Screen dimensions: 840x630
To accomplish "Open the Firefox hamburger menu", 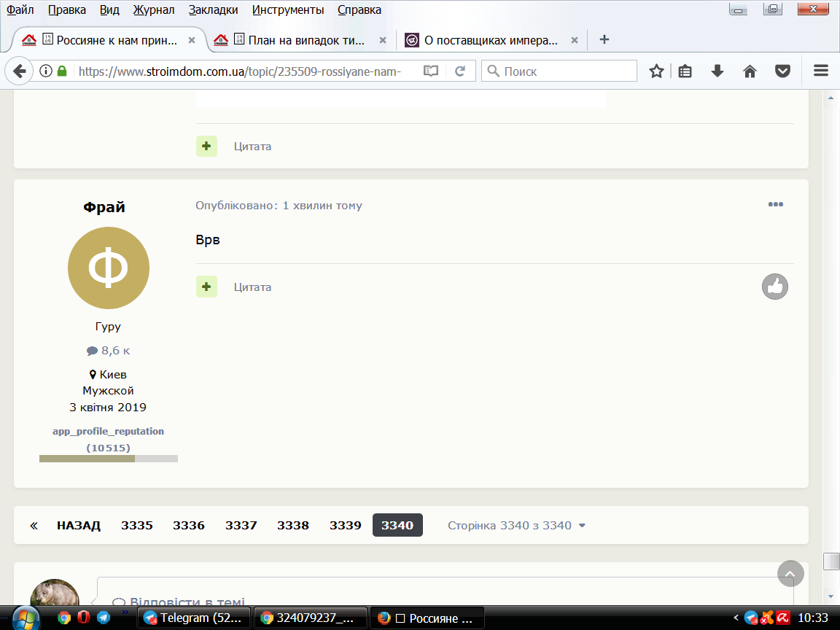I will [821, 71].
